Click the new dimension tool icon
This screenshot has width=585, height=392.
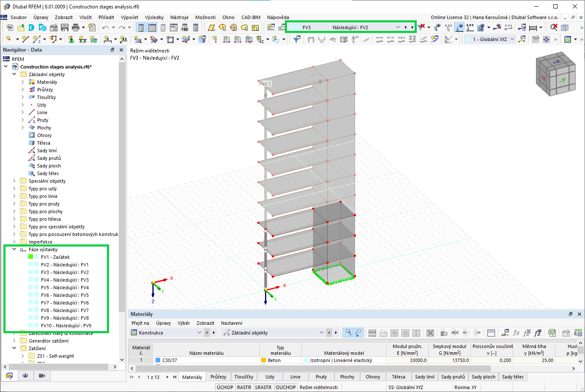click(x=108, y=39)
